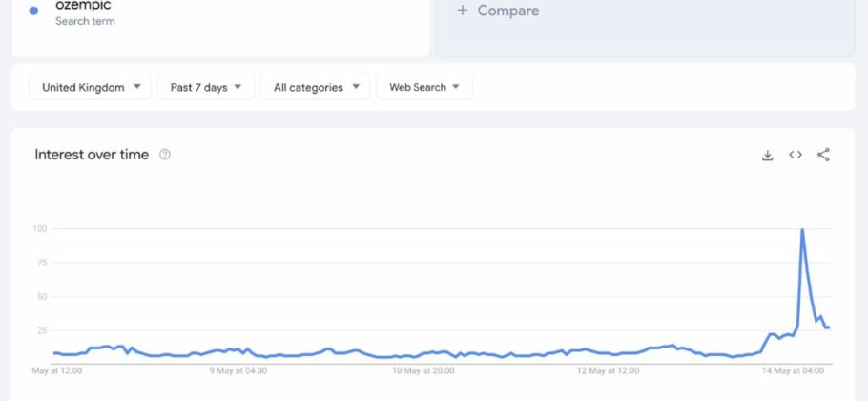
Task: Select the 10 May at 20:00 axis label
Action: pos(424,370)
